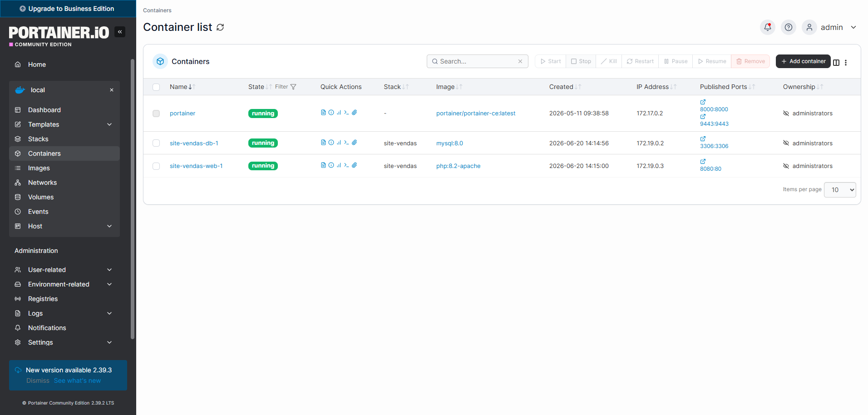Open the Items per page dropdown

click(840, 190)
